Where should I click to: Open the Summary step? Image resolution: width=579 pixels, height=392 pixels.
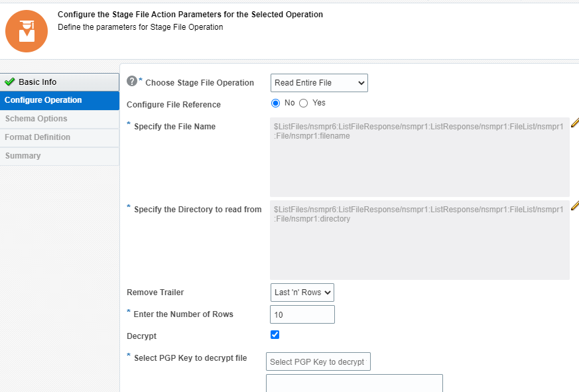(60, 156)
